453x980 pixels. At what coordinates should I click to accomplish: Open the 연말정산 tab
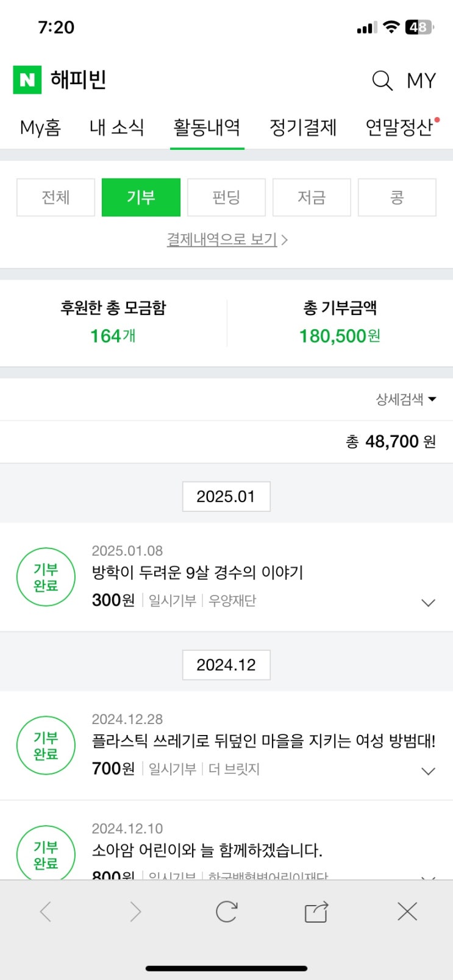coord(399,127)
